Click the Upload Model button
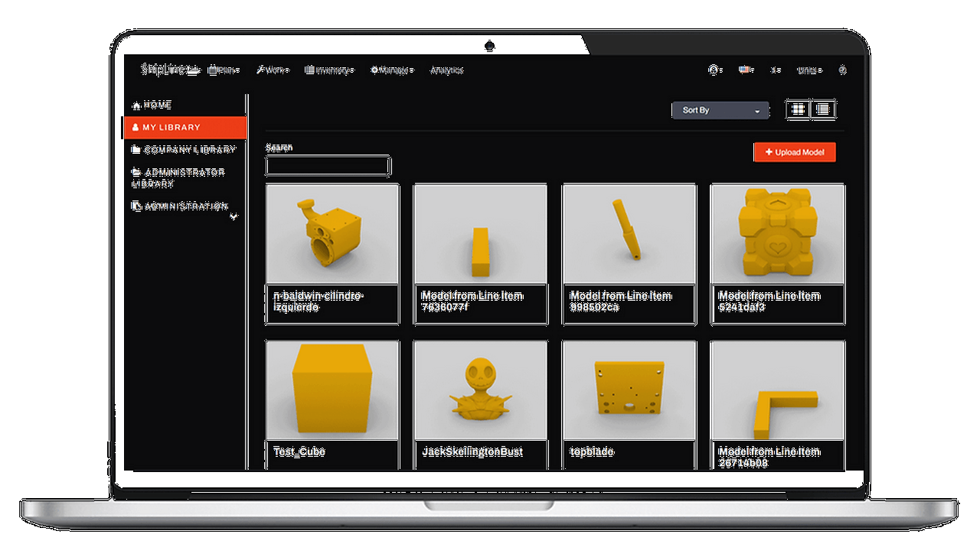This screenshot has width=980, height=557. (x=795, y=152)
